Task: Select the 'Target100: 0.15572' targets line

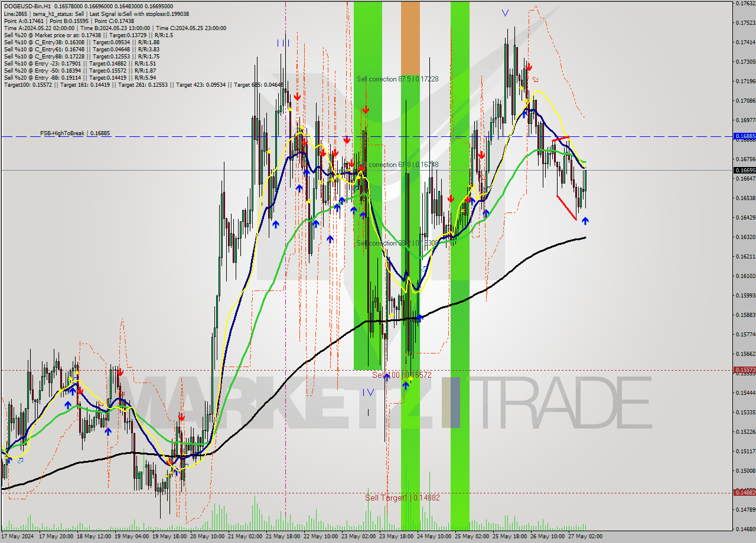Action: point(144,84)
